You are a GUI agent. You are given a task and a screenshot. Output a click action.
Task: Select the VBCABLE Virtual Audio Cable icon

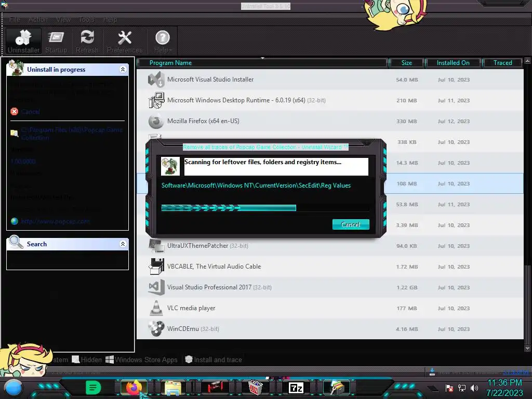156,267
